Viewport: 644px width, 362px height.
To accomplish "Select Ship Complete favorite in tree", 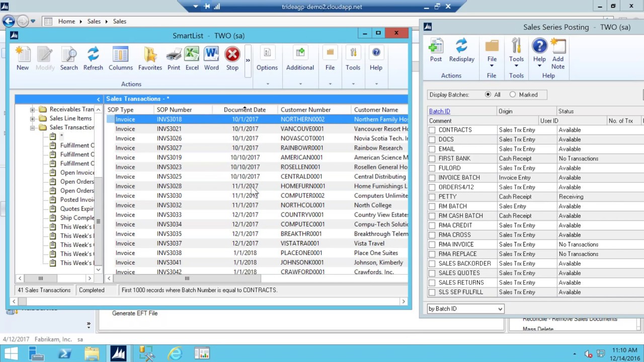I will [77, 218].
